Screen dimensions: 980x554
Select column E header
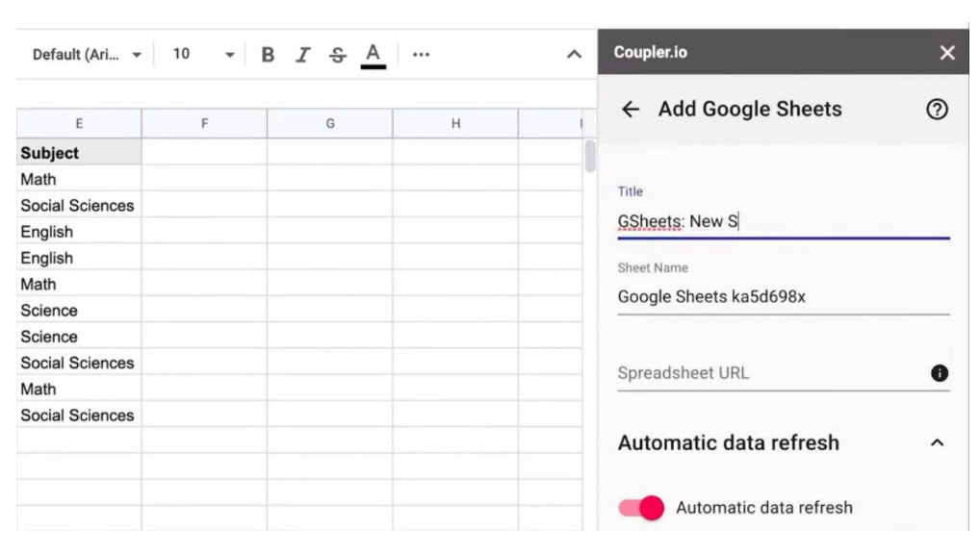(x=79, y=124)
